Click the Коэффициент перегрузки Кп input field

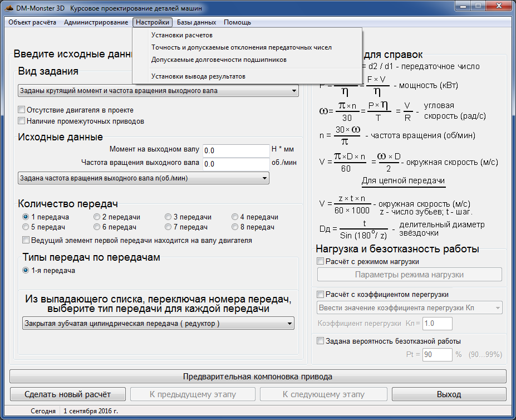pyautogui.click(x=438, y=324)
